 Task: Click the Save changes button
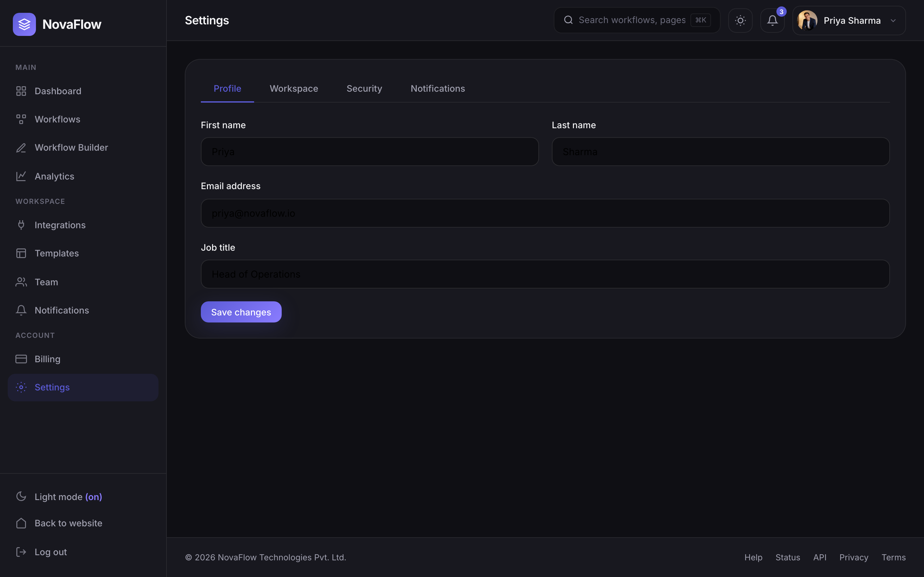[241, 312]
